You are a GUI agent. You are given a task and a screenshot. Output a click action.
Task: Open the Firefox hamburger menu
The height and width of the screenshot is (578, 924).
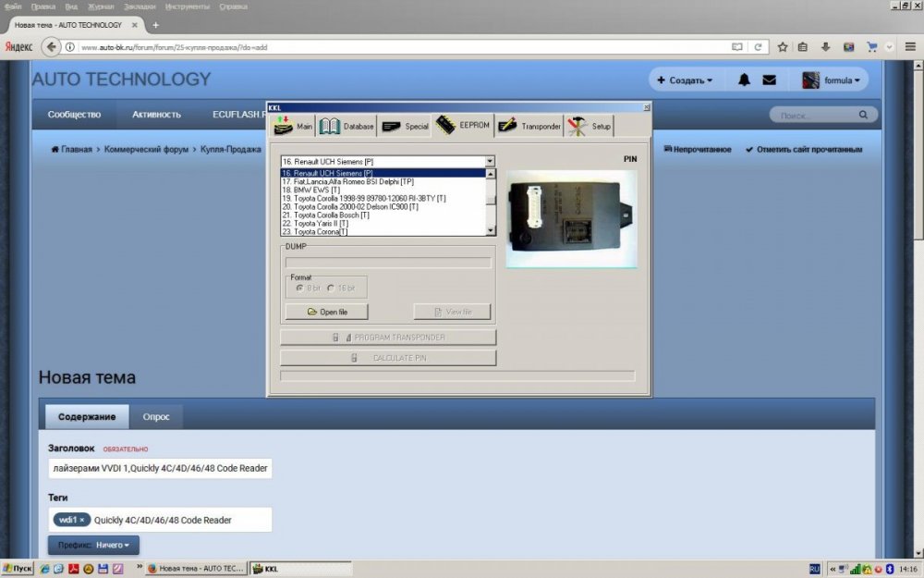[910, 46]
